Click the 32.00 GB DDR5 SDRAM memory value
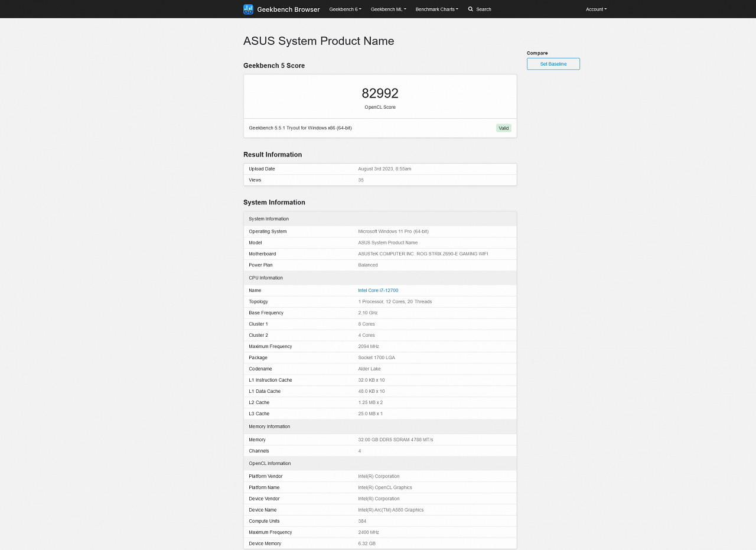Viewport: 756px width, 550px height. [396, 440]
